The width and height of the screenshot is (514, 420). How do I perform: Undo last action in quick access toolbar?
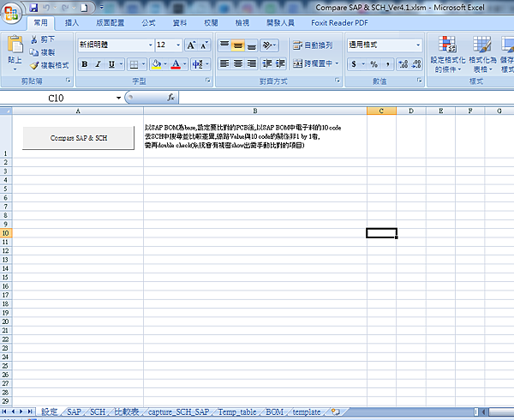pyautogui.click(x=46, y=7)
